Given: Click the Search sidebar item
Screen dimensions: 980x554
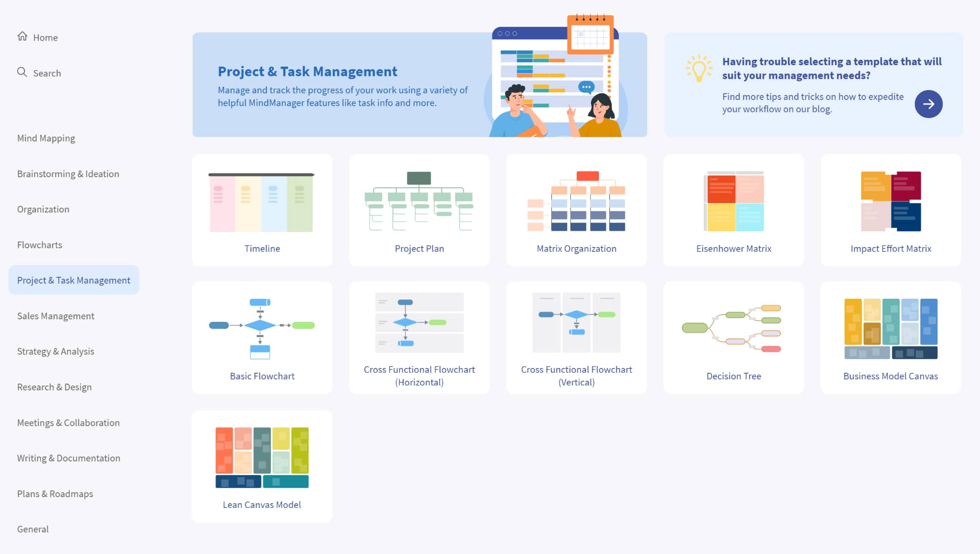Looking at the screenshot, I should point(47,72).
